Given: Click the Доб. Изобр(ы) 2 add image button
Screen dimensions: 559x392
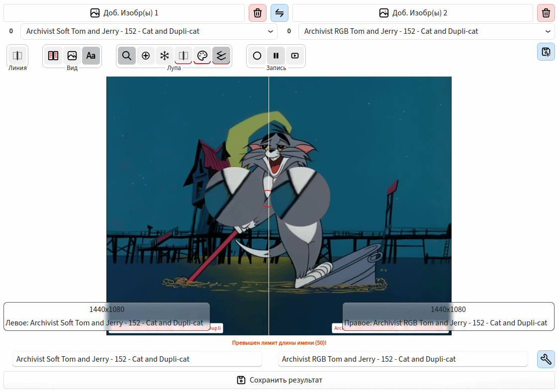Looking at the screenshot, I should [x=413, y=13].
